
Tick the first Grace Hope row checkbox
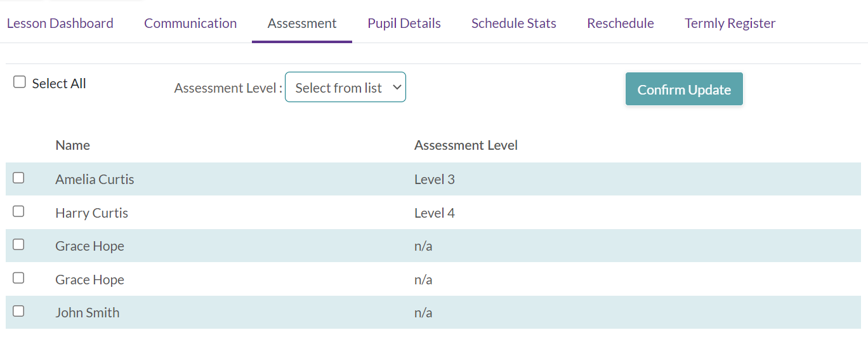[18, 245]
